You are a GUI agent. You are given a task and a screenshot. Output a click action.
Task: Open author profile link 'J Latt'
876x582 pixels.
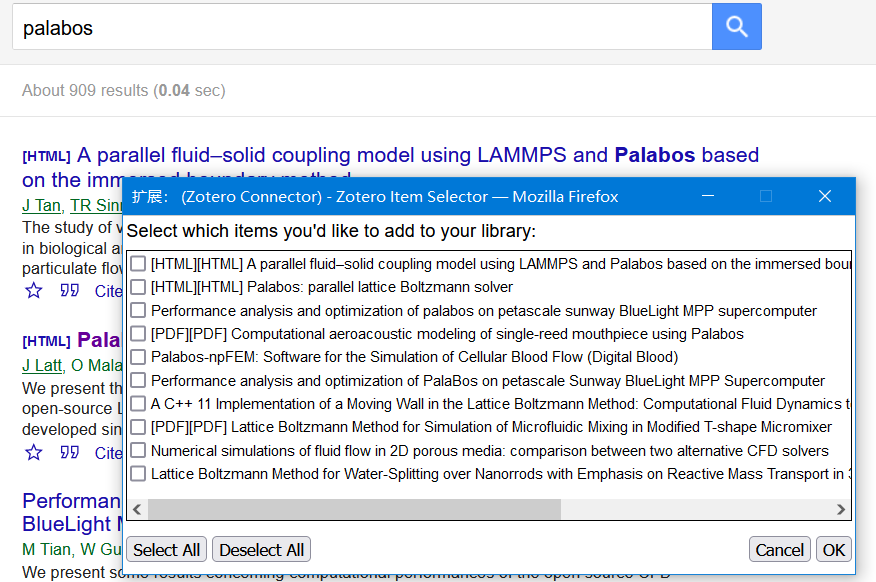click(42, 365)
